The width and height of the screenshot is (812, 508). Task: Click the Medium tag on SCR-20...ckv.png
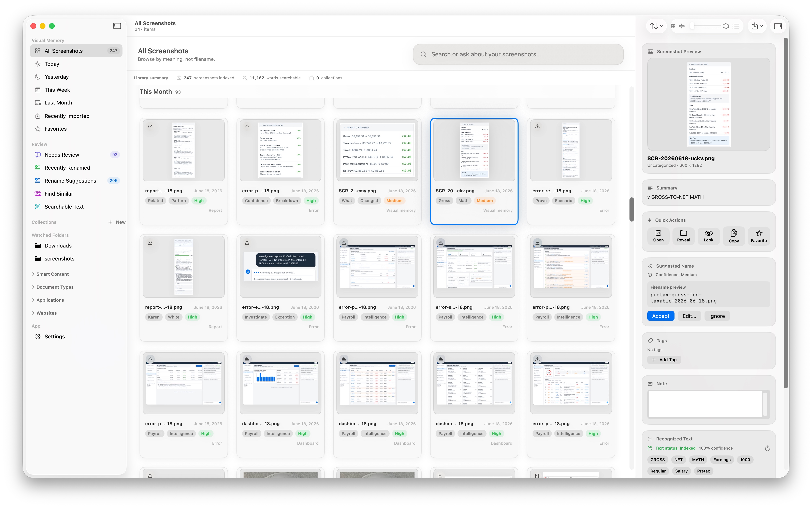484,201
